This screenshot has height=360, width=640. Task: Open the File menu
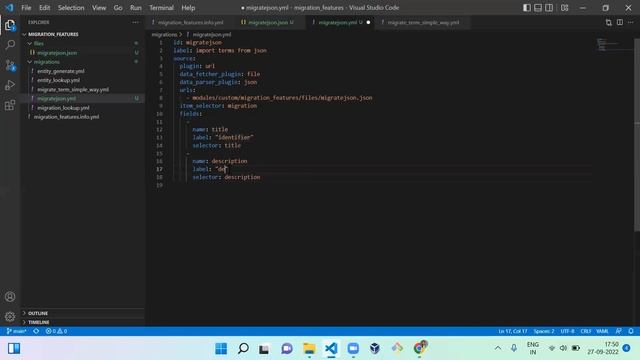click(x=26, y=8)
